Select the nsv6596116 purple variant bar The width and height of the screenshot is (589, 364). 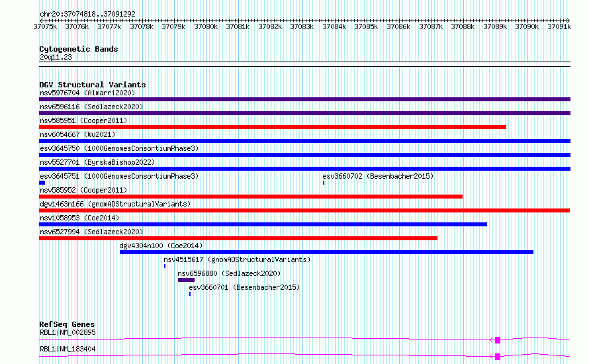click(x=304, y=113)
